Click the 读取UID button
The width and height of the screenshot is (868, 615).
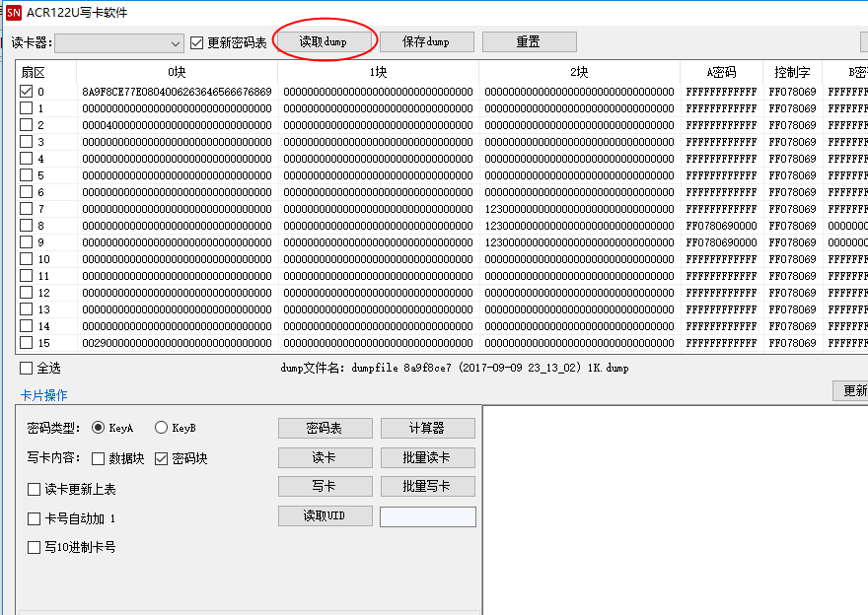point(325,515)
